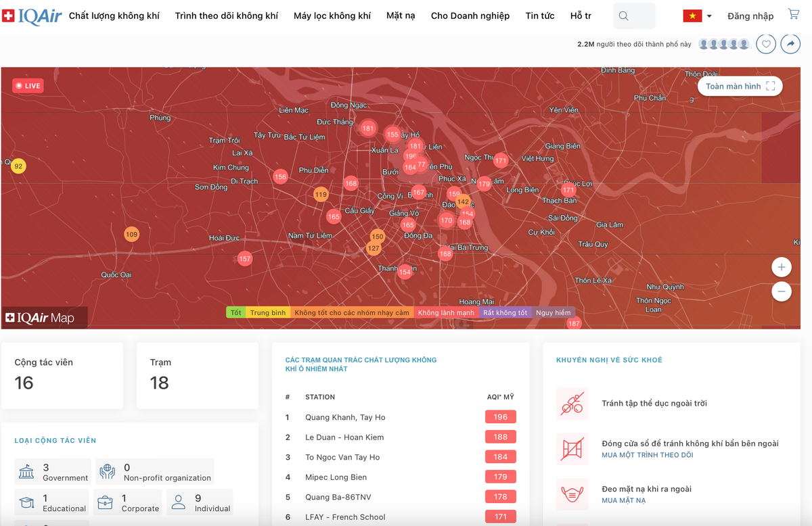Click the follower avatars group
Screen dimensions: 812x526
pyautogui.click(x=724, y=44)
